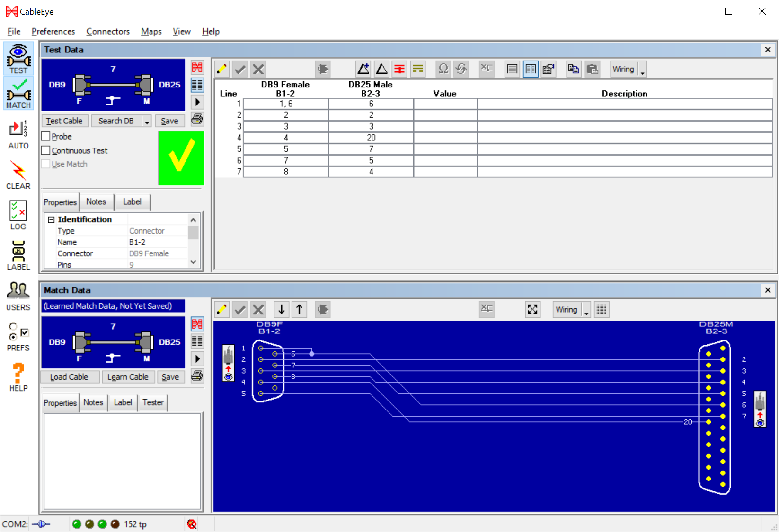The height and width of the screenshot is (532, 779).
Task: Open HELP with the question mark icon
Action: pos(18,377)
